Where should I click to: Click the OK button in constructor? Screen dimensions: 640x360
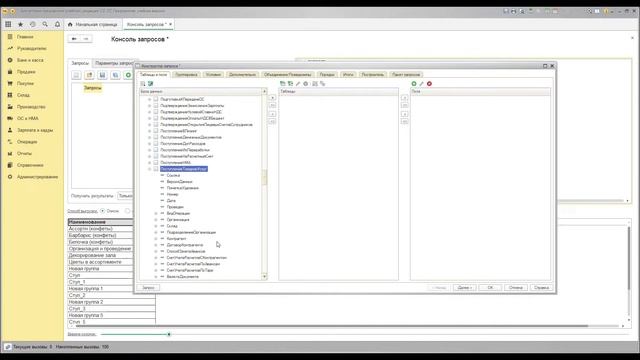coord(490,288)
